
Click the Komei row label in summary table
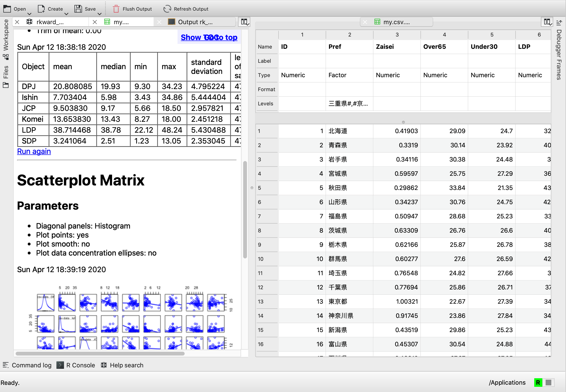[x=33, y=119]
